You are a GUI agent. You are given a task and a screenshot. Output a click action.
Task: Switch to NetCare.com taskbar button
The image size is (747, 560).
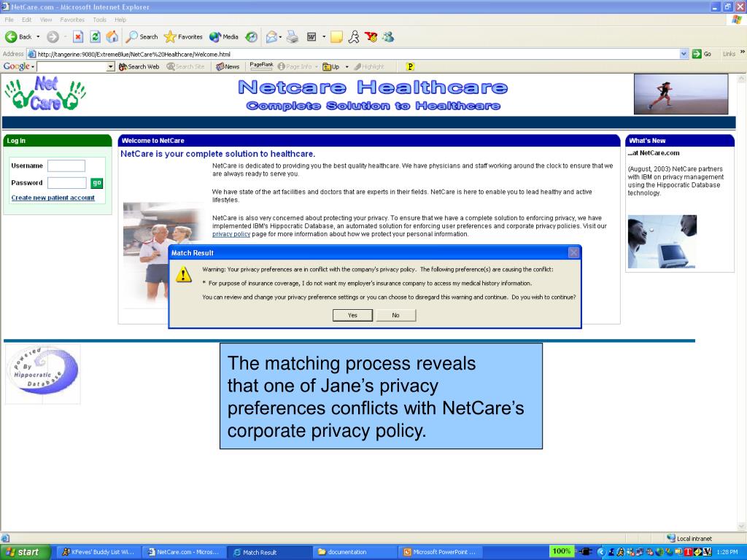(184, 553)
